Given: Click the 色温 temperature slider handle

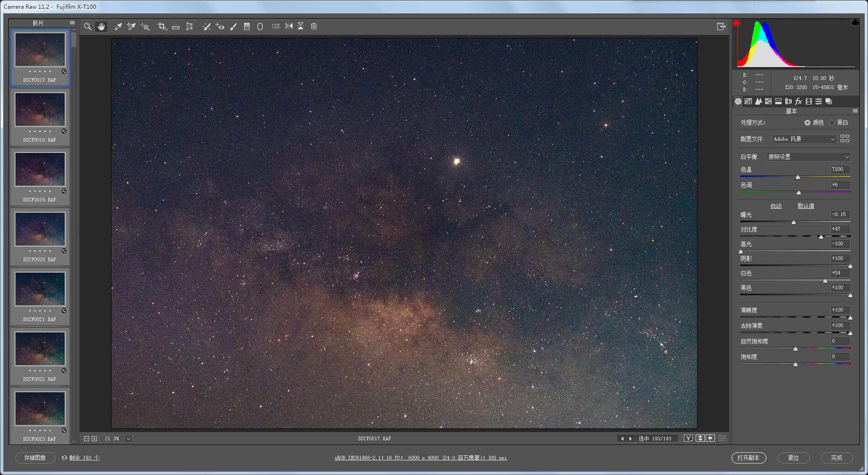Looking at the screenshot, I should click(798, 177).
